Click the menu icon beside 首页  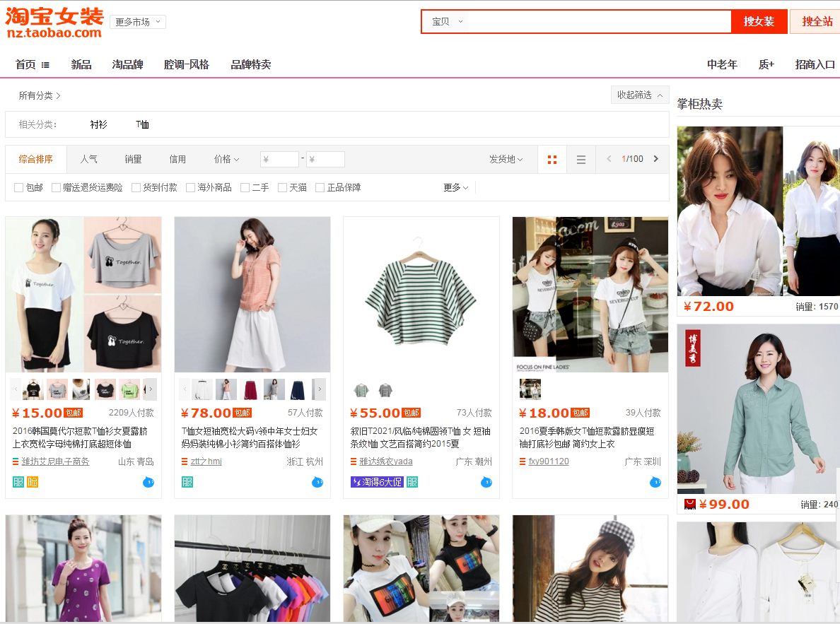45,65
